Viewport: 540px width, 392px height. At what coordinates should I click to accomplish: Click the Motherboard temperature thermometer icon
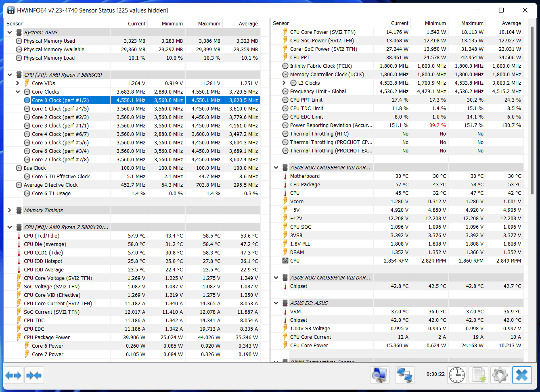285,176
